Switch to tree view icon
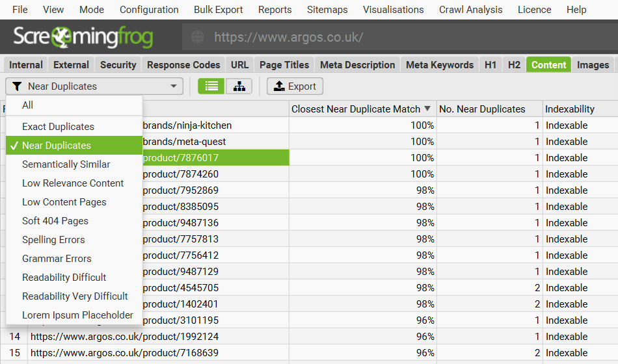Image resolution: width=618 pixels, height=364 pixels. [239, 86]
